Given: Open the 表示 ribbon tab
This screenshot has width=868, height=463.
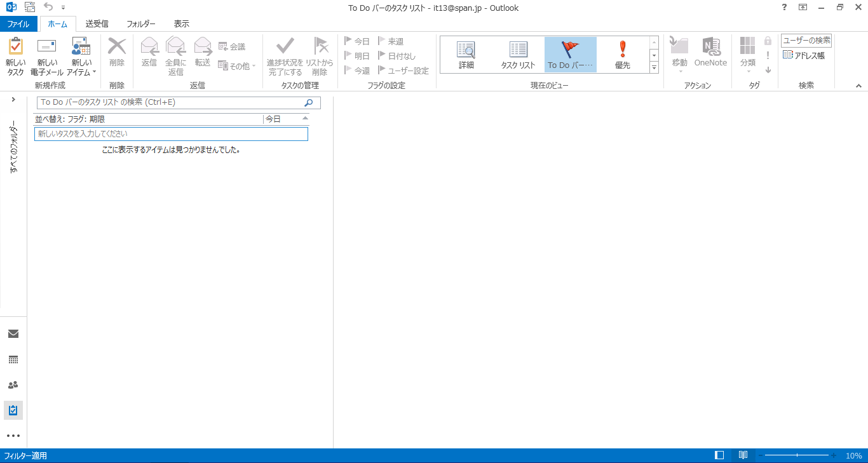Looking at the screenshot, I should [x=182, y=23].
